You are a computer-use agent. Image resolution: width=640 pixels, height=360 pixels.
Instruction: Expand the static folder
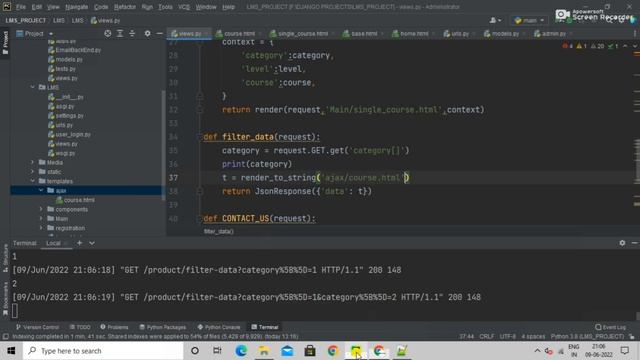coord(33,171)
